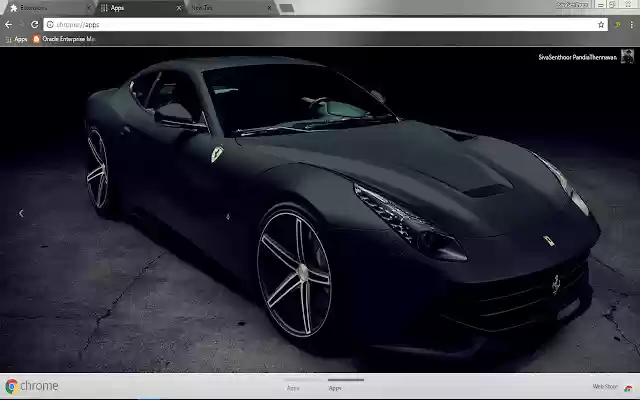
Task: Go back using the browser back arrow
Action: (x=8, y=25)
